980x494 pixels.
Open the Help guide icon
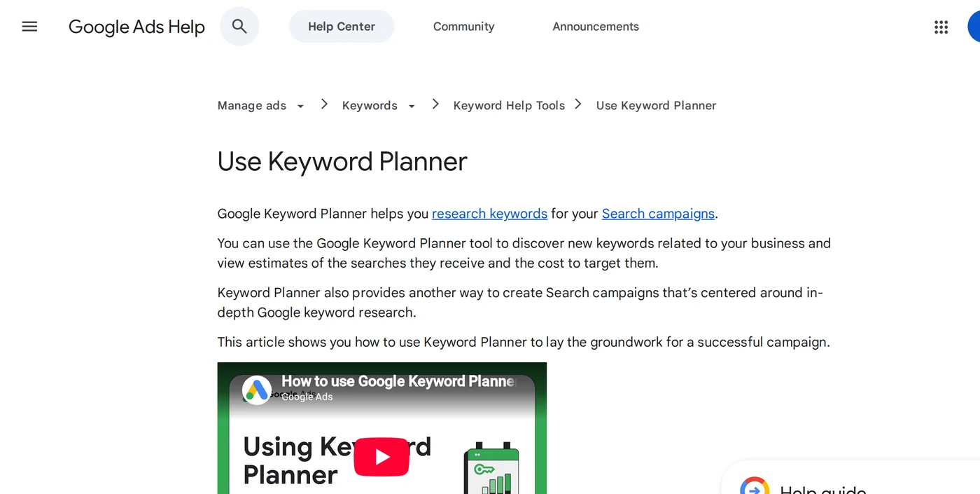tap(755, 486)
